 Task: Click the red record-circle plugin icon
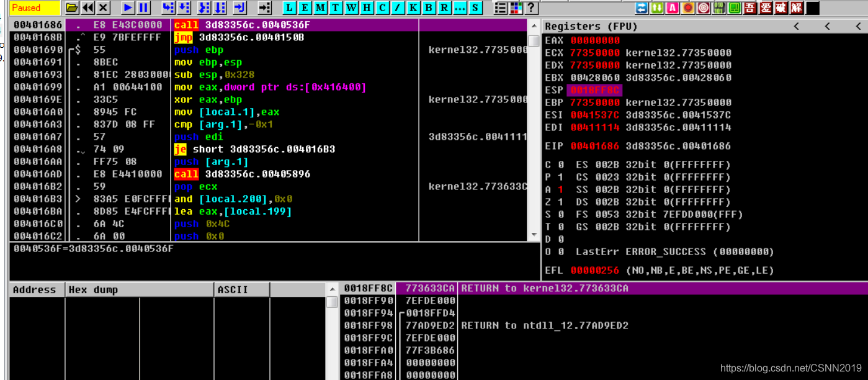(688, 8)
